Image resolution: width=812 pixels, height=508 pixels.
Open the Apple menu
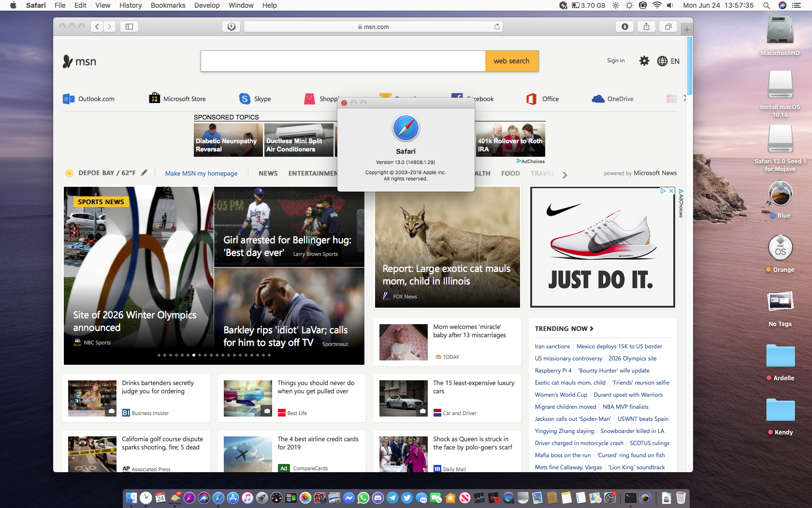13,5
